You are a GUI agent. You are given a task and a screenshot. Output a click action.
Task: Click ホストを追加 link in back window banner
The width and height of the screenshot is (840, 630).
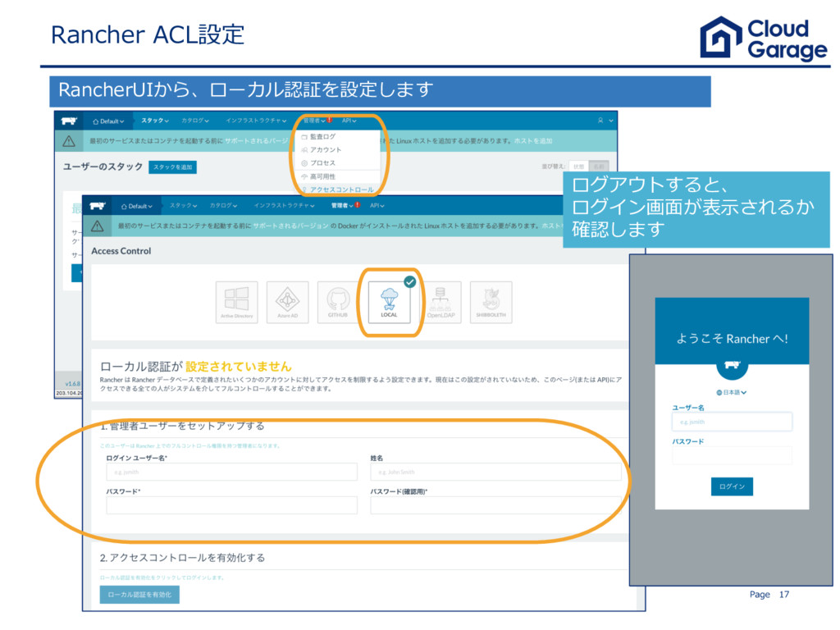click(533, 141)
